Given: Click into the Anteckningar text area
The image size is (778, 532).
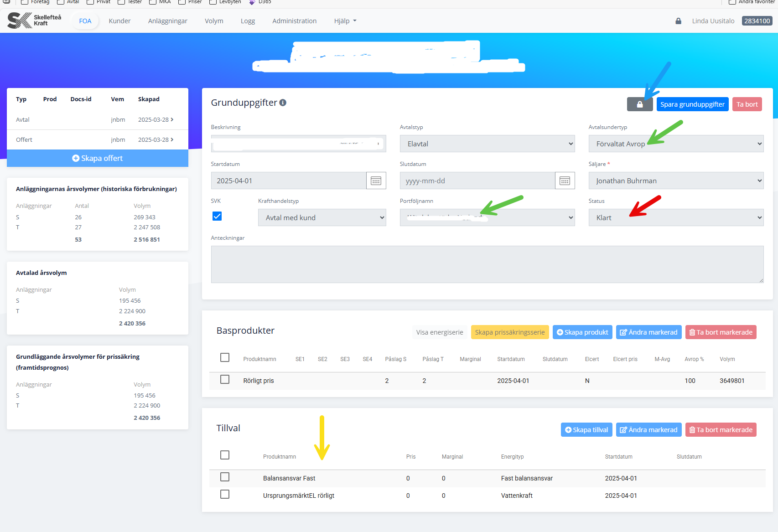Looking at the screenshot, I should click(487, 264).
